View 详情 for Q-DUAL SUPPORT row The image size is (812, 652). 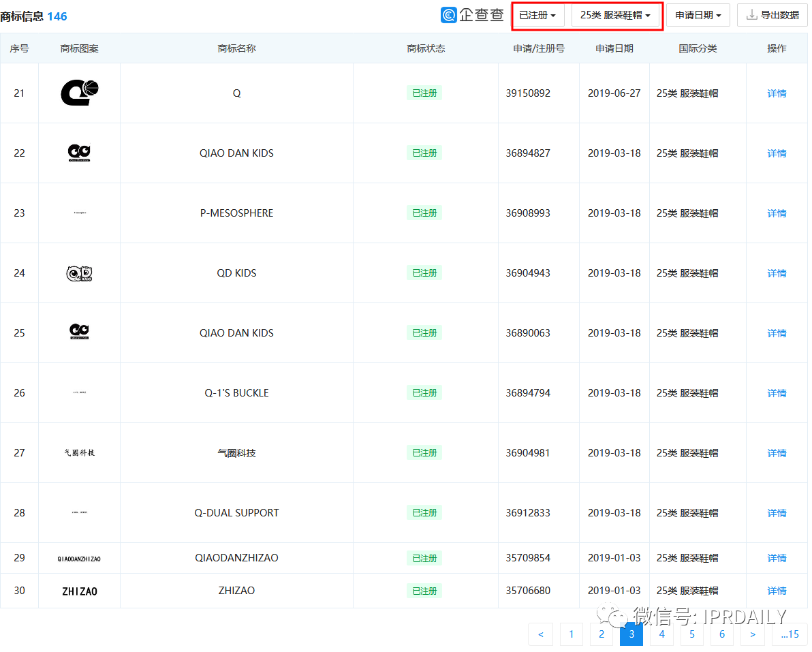(777, 513)
